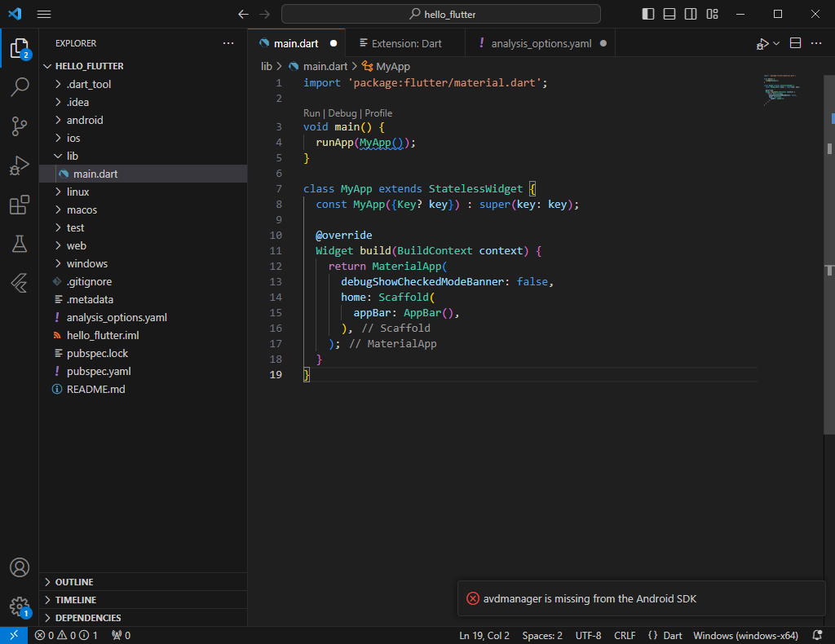835x644 pixels.
Task: Expand the macos folder
Action: tap(144, 210)
